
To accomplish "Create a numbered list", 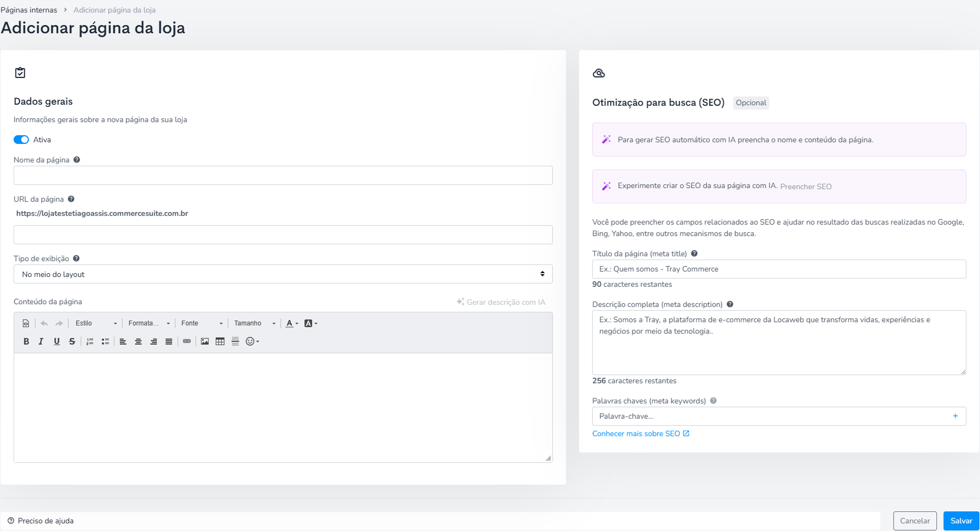I will point(90,341).
